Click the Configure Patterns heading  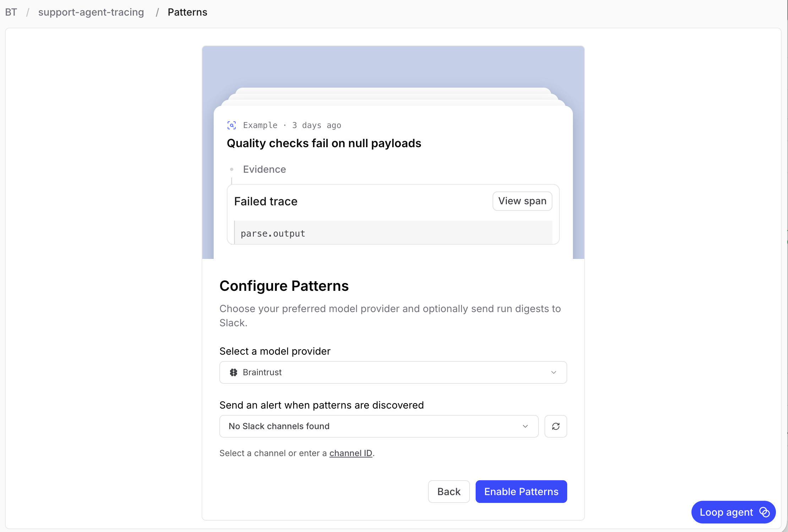click(x=284, y=286)
